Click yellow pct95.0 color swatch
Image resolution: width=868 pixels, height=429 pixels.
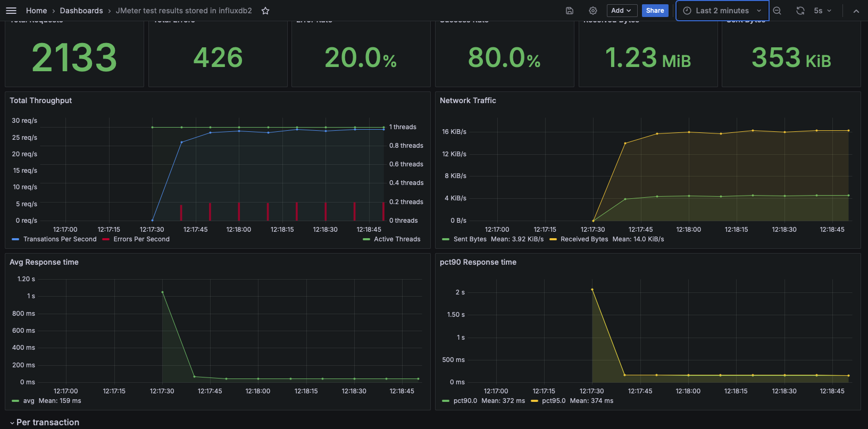click(x=535, y=401)
